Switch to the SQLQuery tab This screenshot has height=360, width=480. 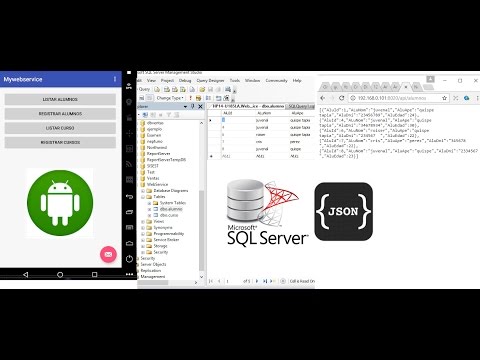click(x=301, y=106)
